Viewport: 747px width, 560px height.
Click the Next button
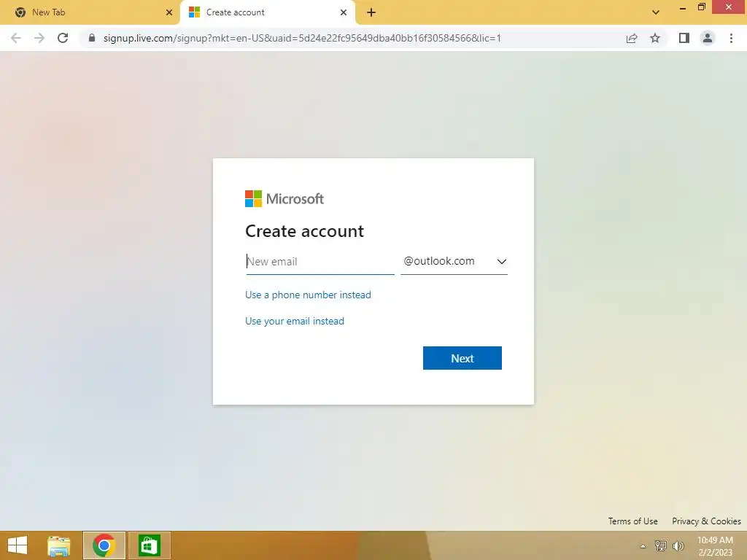462,358
